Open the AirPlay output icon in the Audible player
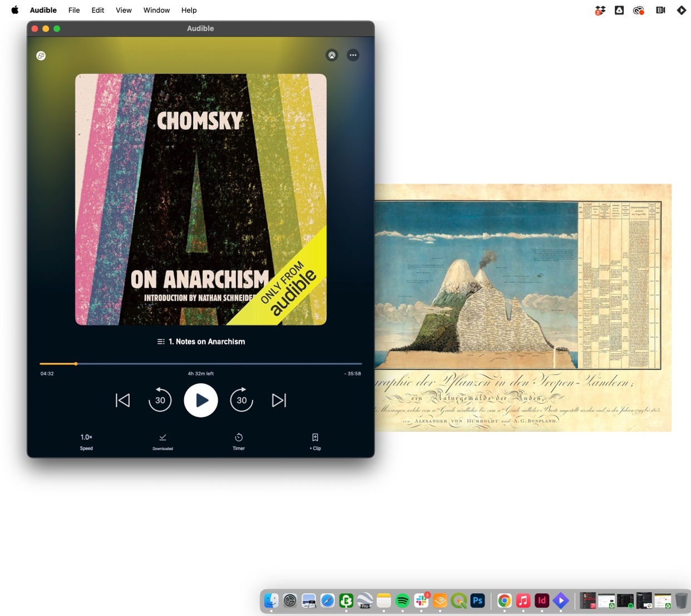The height and width of the screenshot is (616, 691). tap(332, 55)
